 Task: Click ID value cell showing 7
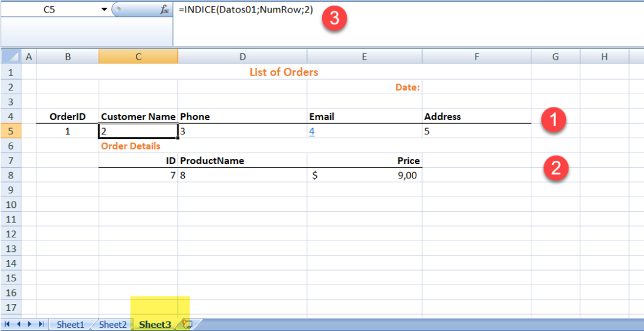[x=138, y=175]
